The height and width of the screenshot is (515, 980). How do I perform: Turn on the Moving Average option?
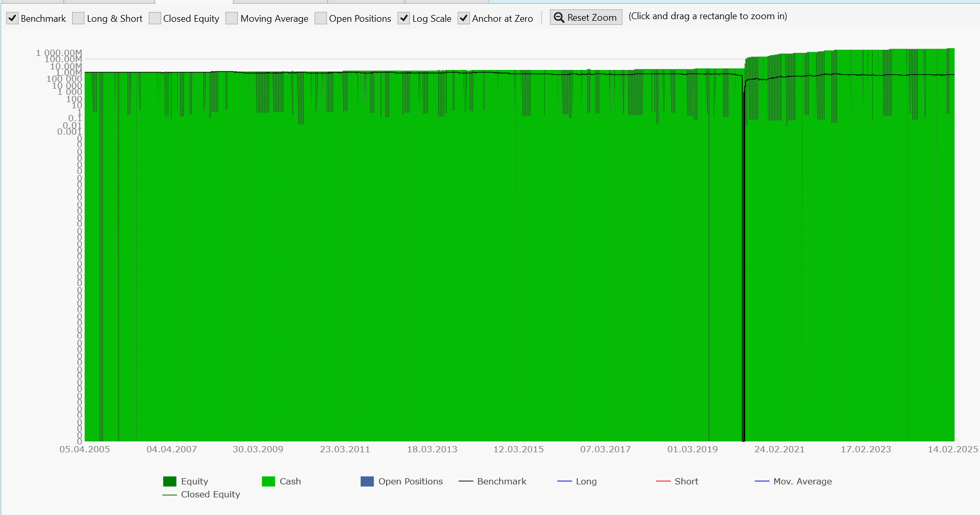[232, 19]
